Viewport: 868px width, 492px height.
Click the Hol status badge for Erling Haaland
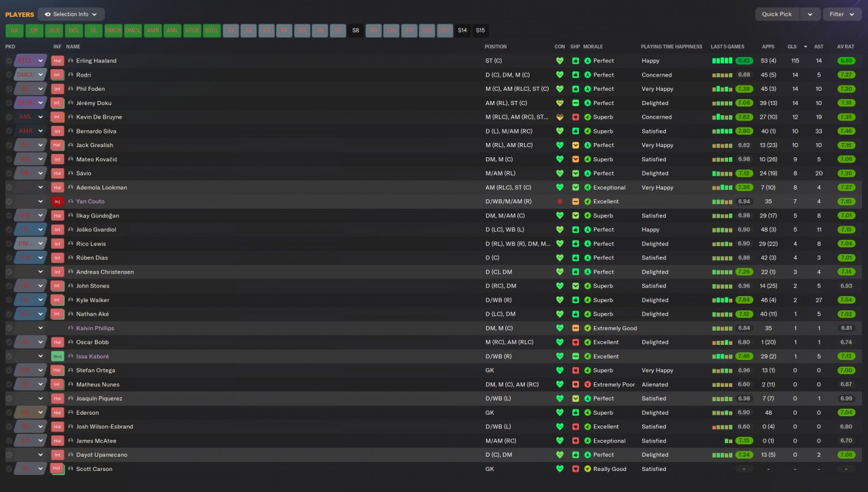(58, 61)
